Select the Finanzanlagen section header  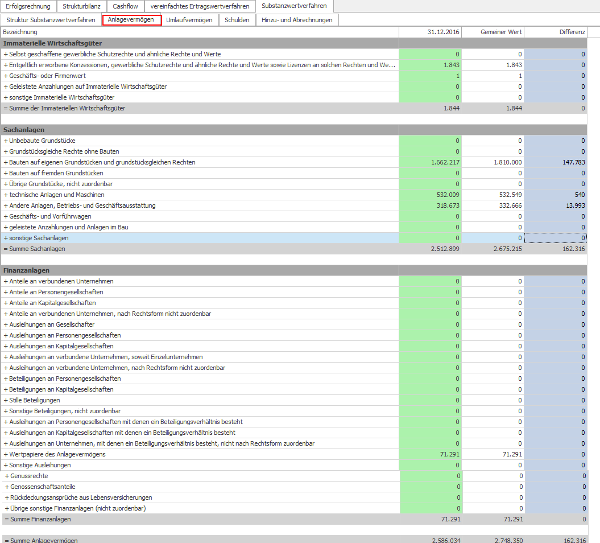[x=294, y=271]
